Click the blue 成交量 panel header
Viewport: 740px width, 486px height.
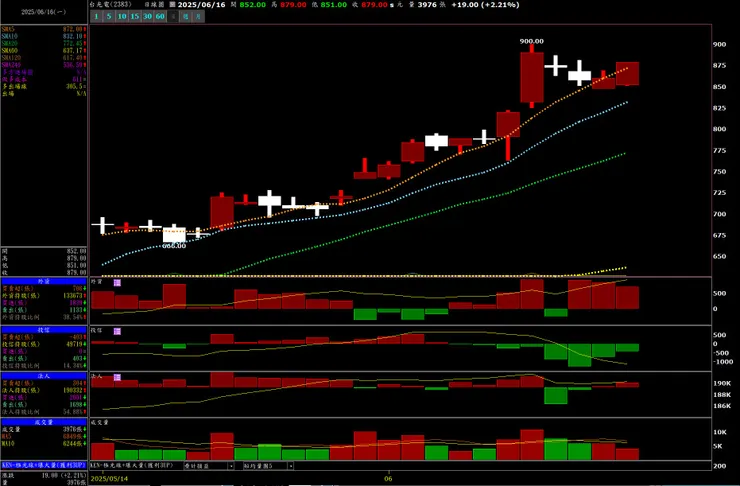(44, 422)
